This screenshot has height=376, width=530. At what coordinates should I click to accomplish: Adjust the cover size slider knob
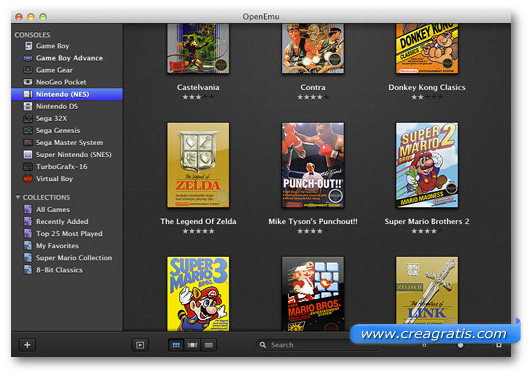[x=460, y=345]
